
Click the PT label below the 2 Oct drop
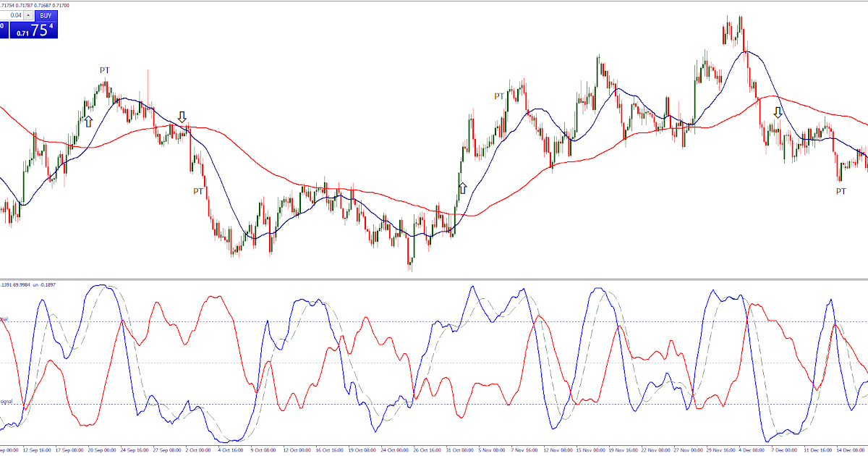tap(198, 191)
